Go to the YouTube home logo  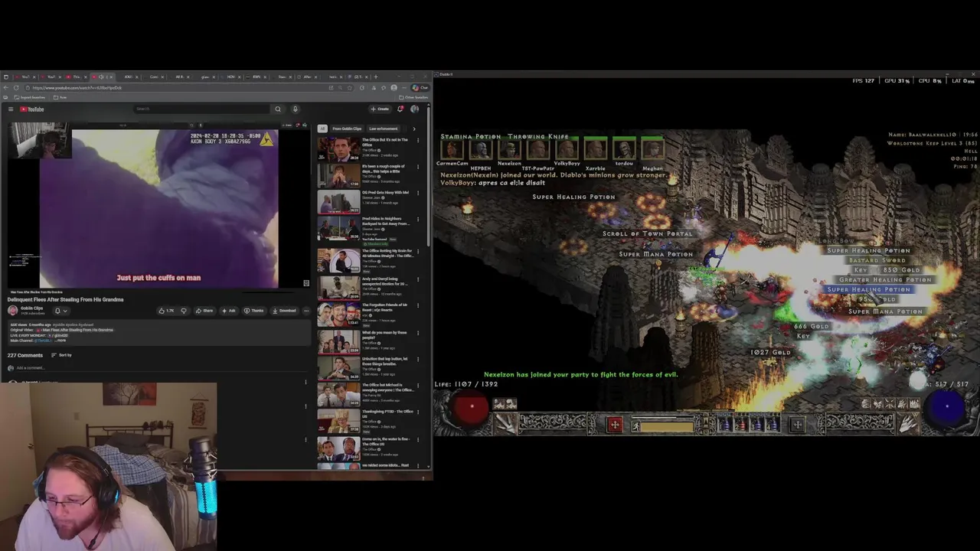pos(32,109)
